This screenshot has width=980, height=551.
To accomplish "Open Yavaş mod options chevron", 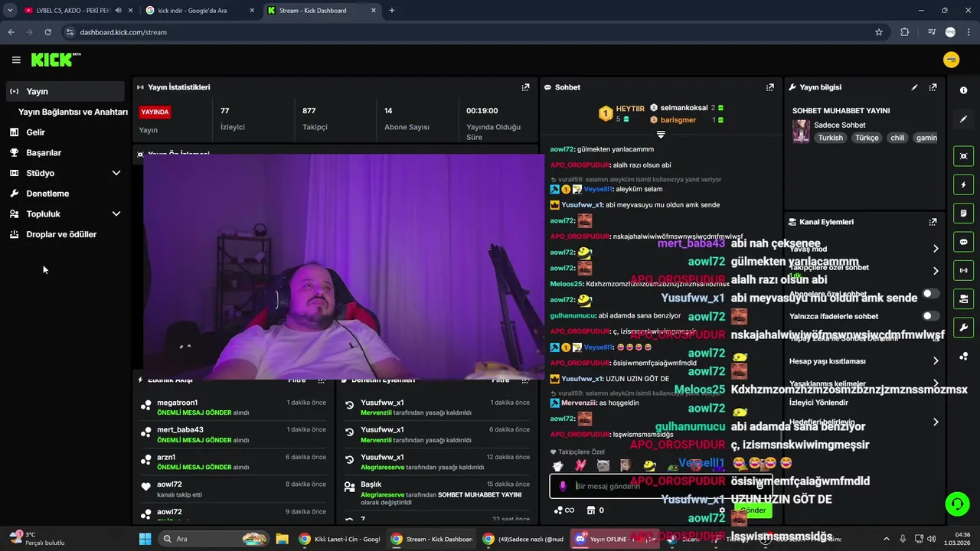I will click(936, 249).
